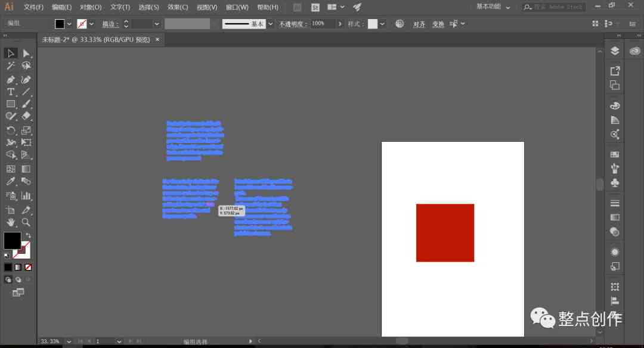Change the screen mode
The image size is (644, 348).
pos(18,293)
